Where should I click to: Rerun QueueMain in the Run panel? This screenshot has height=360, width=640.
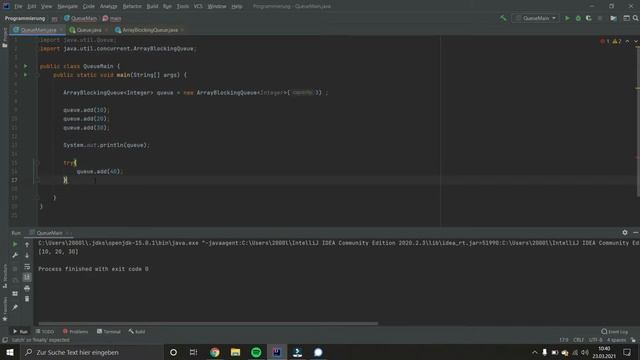15,244
